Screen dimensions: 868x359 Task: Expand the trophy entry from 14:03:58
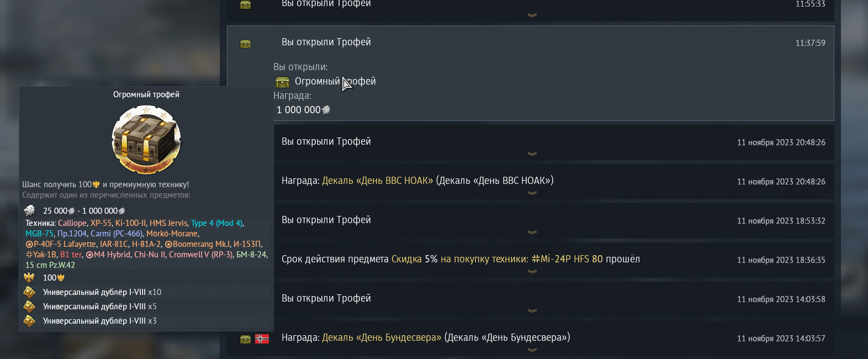(x=532, y=311)
